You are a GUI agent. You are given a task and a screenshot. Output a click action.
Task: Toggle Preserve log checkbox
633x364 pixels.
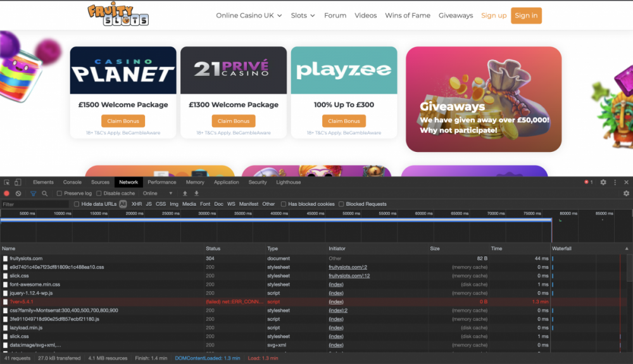[x=60, y=194]
